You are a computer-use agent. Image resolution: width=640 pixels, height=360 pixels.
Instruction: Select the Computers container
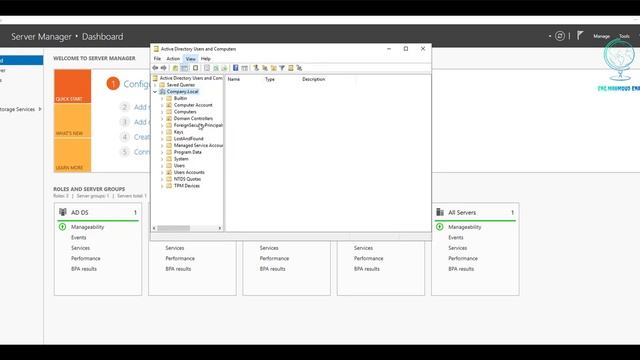point(185,112)
